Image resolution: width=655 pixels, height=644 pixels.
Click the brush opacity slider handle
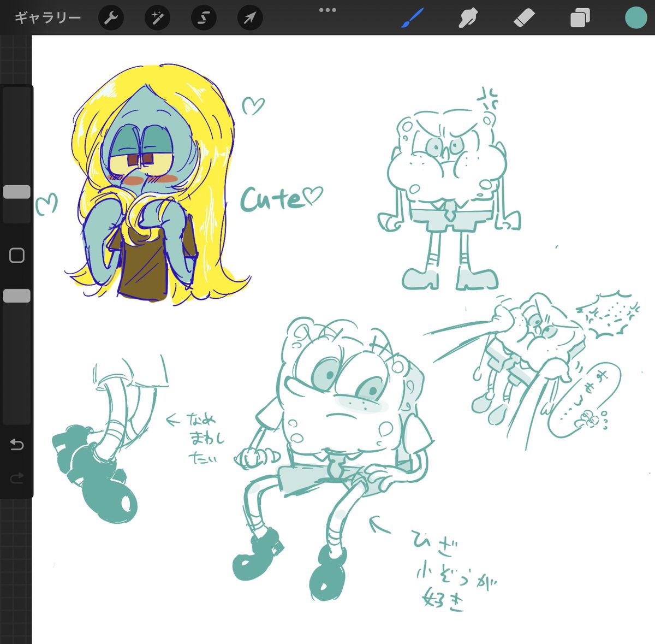click(x=17, y=296)
